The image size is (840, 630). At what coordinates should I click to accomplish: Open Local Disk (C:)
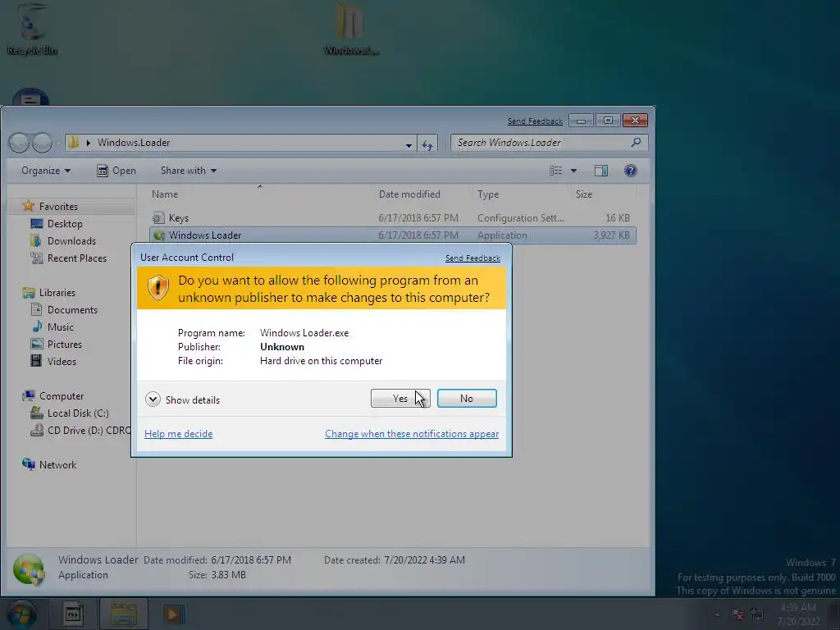pos(78,413)
